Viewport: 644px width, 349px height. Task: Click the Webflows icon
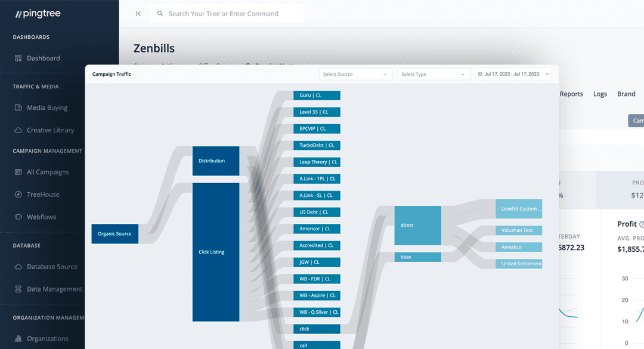tap(18, 217)
